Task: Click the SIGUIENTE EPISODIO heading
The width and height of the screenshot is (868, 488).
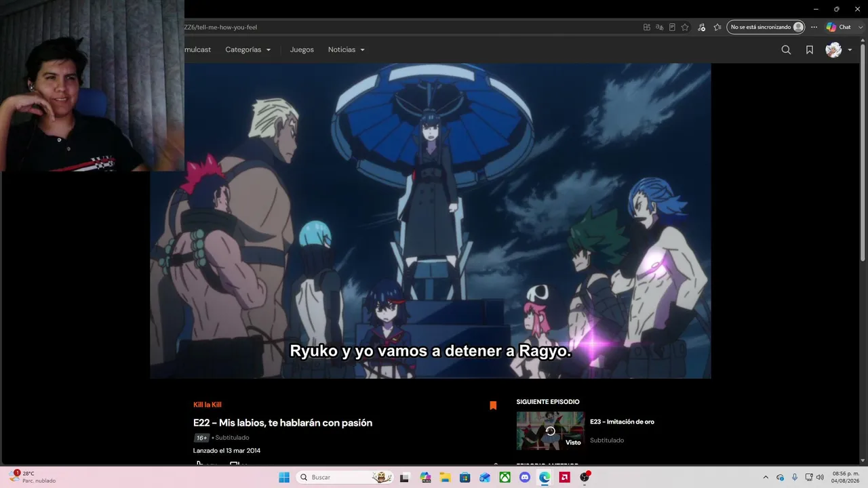Action: 548,402
